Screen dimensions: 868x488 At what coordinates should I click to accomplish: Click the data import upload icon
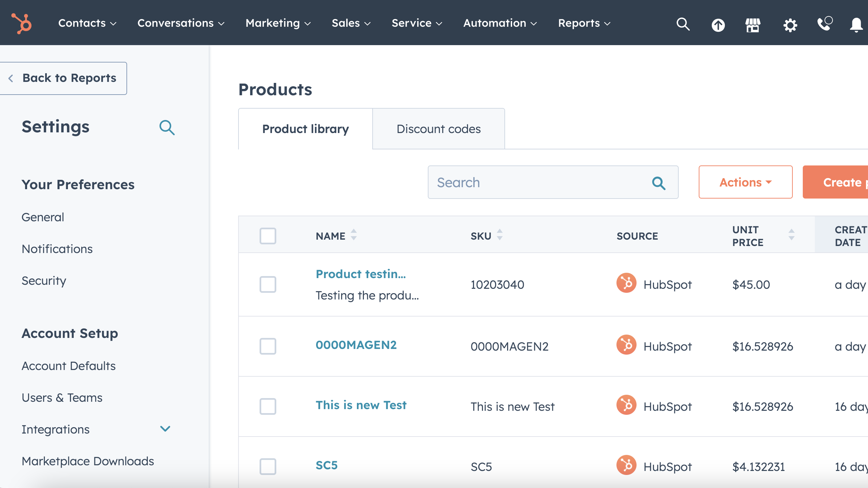pyautogui.click(x=718, y=25)
